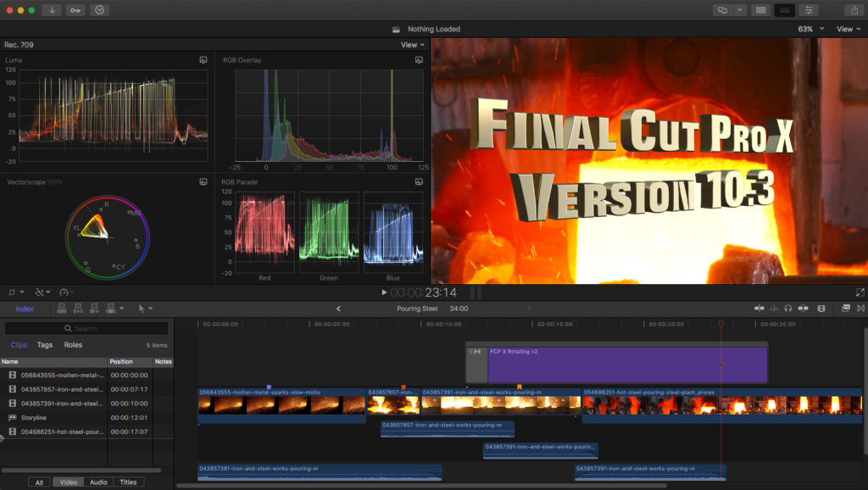
Task: Expand the Retime chevron menu
Action: [73, 292]
